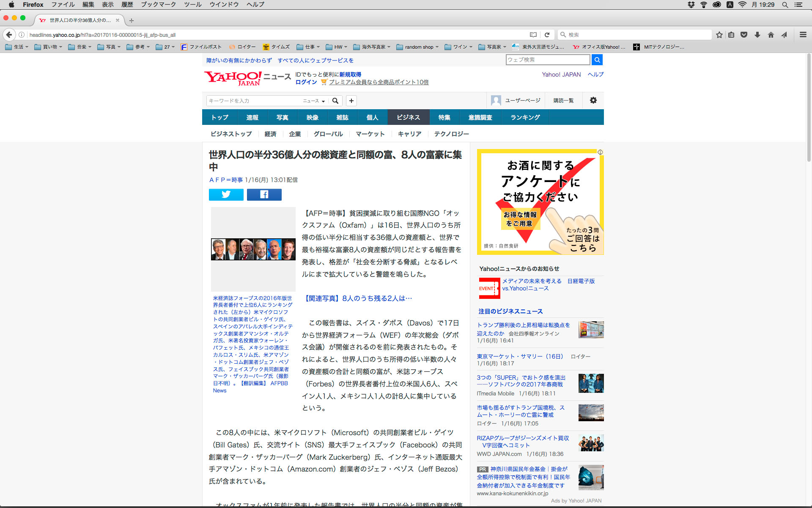
Task: Click the blue web search magnifier button
Action: (597, 60)
